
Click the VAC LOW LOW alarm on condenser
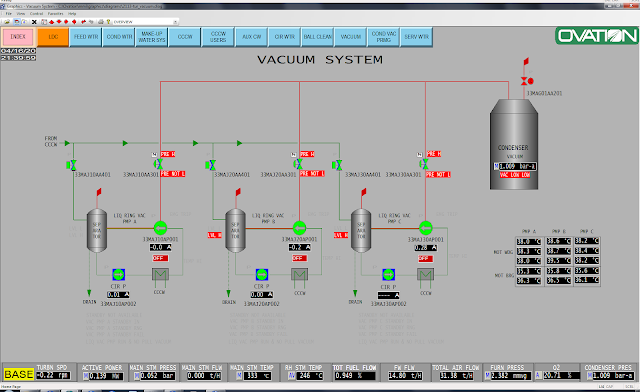(515, 175)
